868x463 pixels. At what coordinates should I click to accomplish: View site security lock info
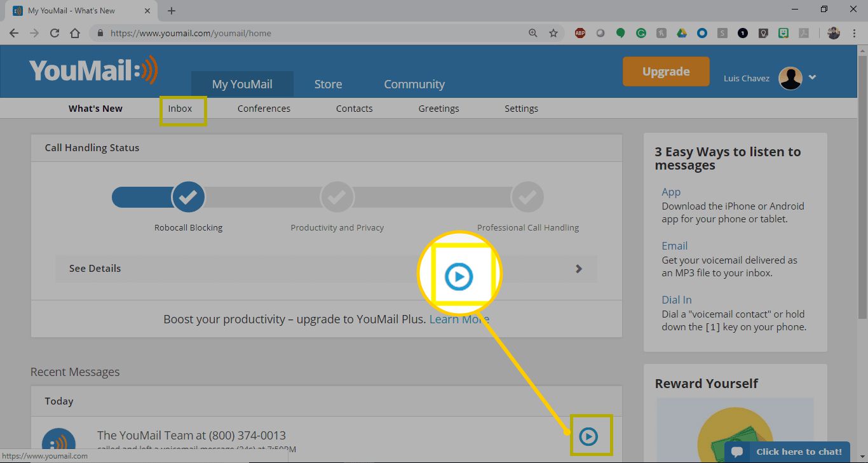click(x=100, y=33)
